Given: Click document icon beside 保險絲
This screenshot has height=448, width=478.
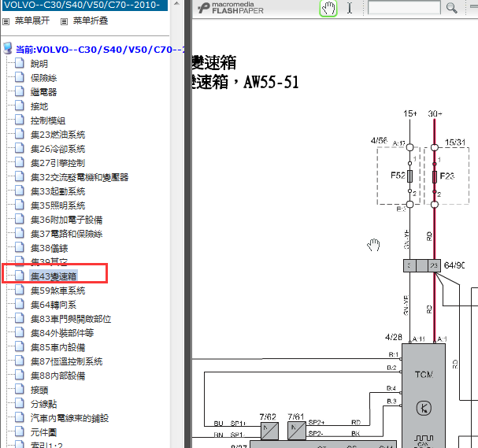Looking at the screenshot, I should point(20,77).
